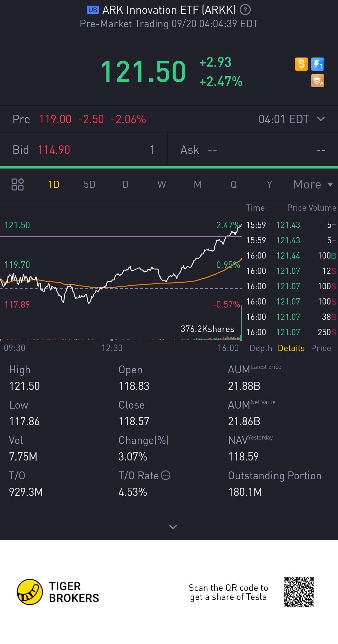338x644 pixels.
Task: Select the Details tab
Action: click(x=291, y=348)
